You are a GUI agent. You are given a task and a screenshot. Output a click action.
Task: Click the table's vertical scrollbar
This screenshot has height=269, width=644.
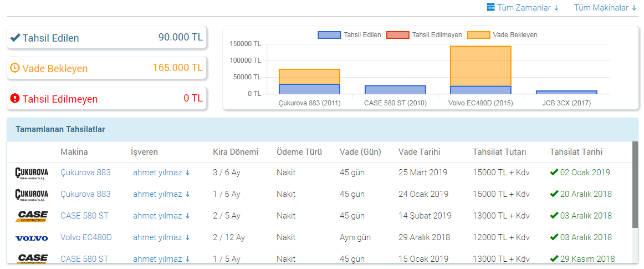click(x=635, y=184)
